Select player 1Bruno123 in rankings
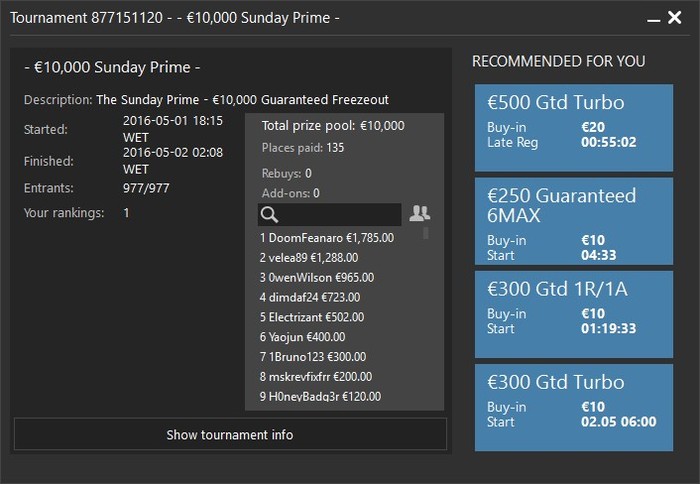This screenshot has width=700, height=484. click(x=313, y=357)
